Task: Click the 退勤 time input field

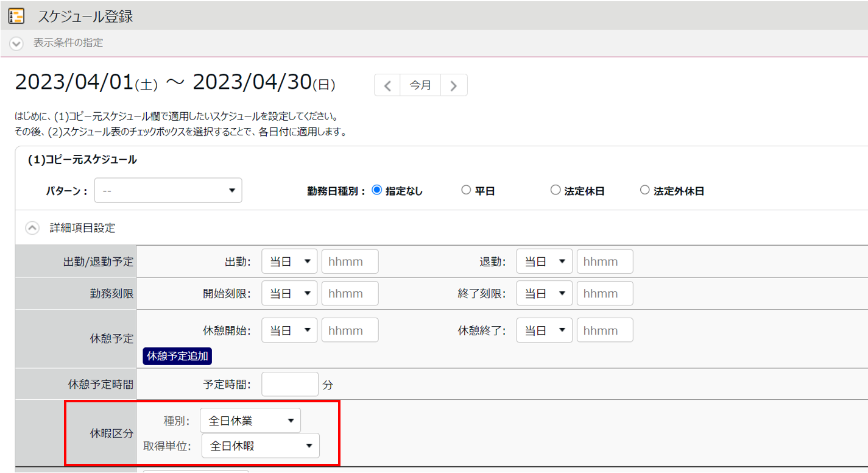Action: pos(605,261)
